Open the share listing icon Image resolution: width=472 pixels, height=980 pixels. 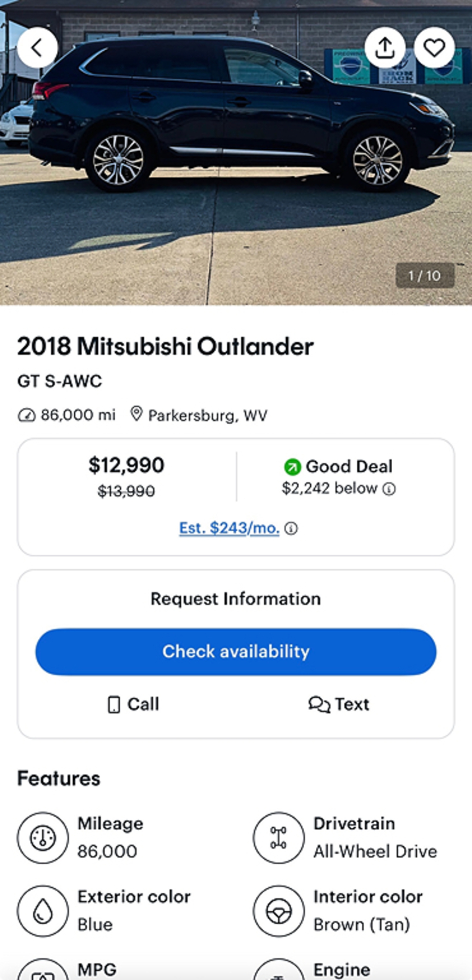click(x=385, y=48)
